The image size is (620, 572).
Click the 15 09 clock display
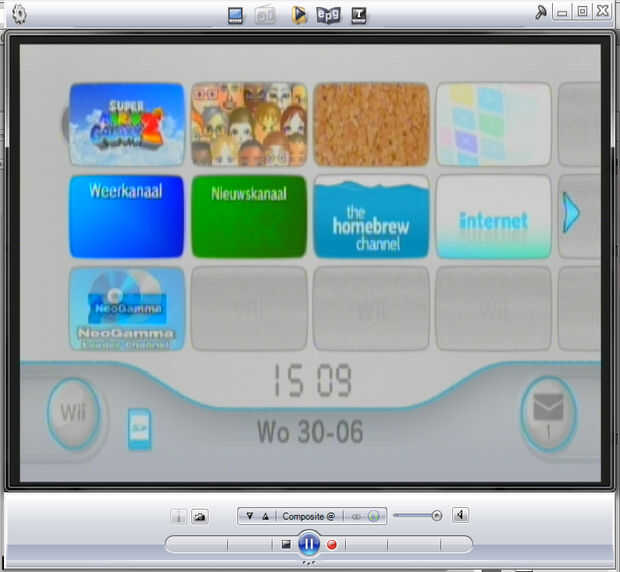(312, 381)
